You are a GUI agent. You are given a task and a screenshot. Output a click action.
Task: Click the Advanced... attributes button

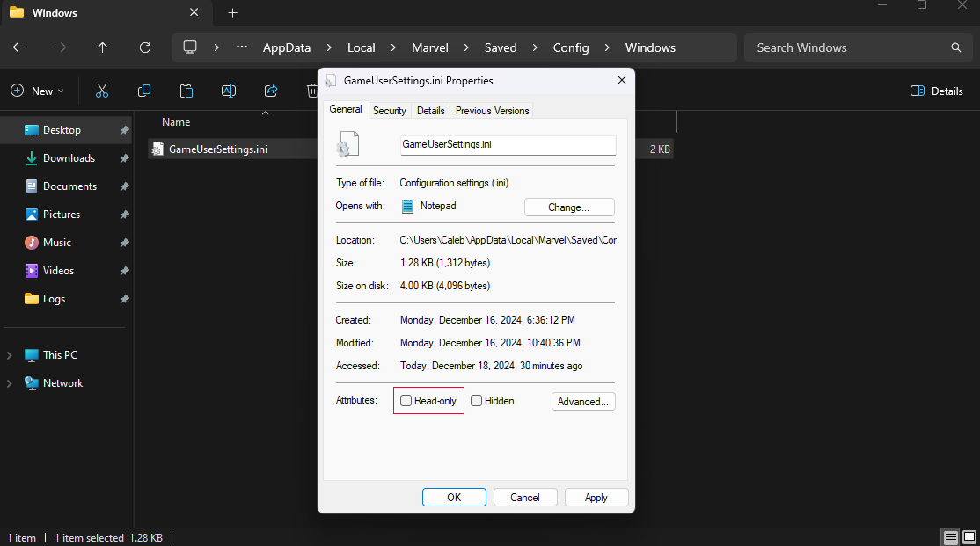(583, 402)
